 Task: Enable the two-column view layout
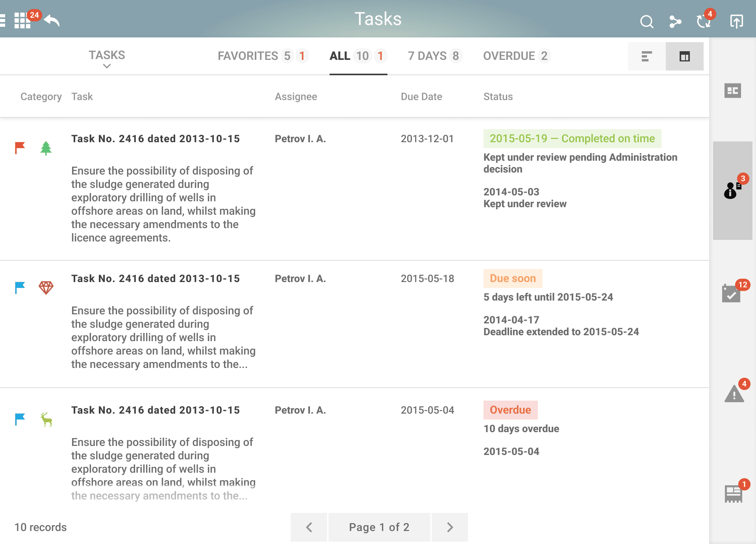click(x=685, y=56)
